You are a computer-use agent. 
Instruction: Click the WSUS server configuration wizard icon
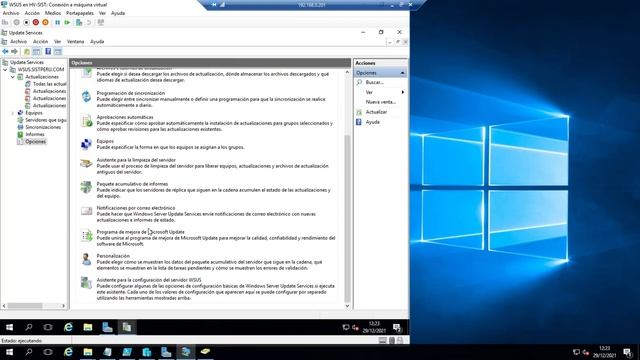click(86, 283)
